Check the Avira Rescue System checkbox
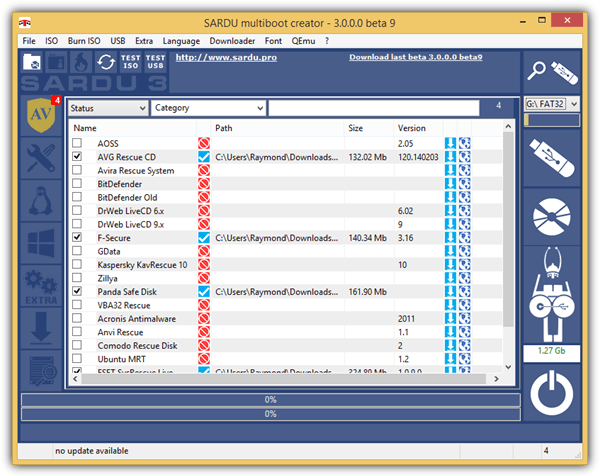 77,170
